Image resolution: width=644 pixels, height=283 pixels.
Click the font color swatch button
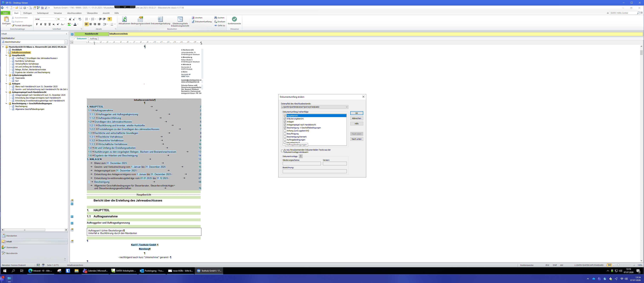[x=75, y=24]
